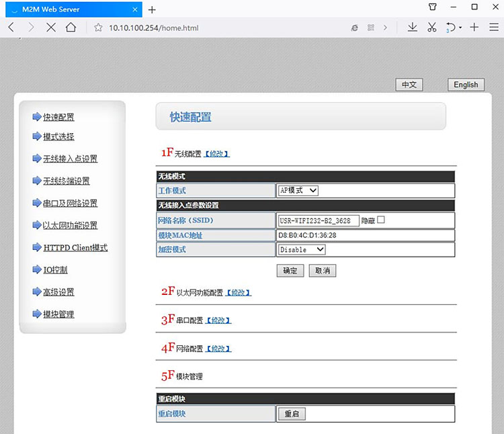Click the 确定 button
The height and width of the screenshot is (434, 504).
pyautogui.click(x=290, y=271)
